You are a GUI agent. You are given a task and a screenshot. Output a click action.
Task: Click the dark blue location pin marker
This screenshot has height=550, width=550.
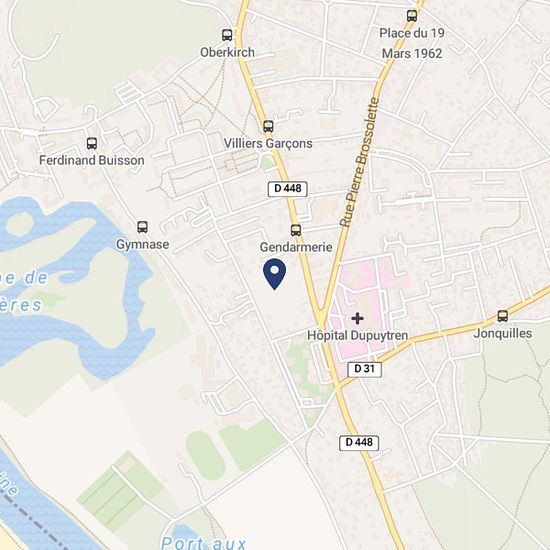(x=274, y=274)
